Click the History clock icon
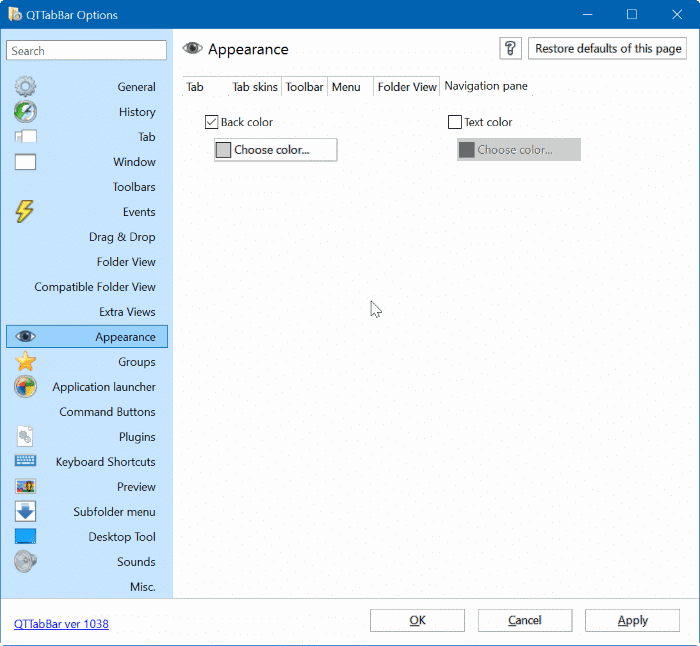 click(x=25, y=112)
